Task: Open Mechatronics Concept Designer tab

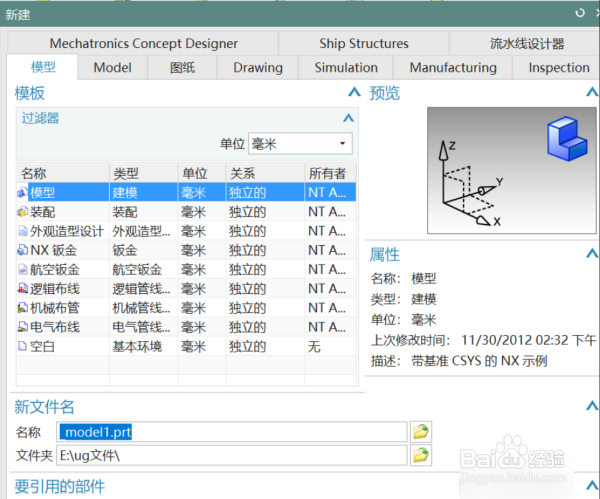Action: pyautogui.click(x=143, y=43)
